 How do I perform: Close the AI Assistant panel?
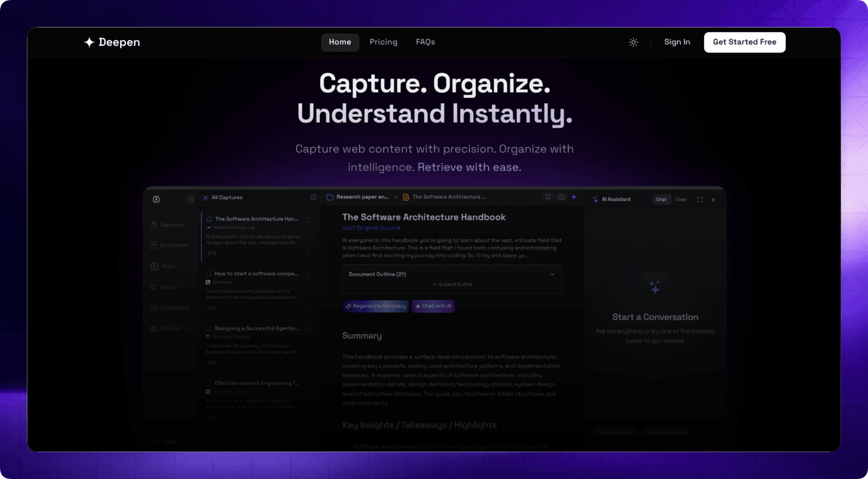(x=713, y=200)
